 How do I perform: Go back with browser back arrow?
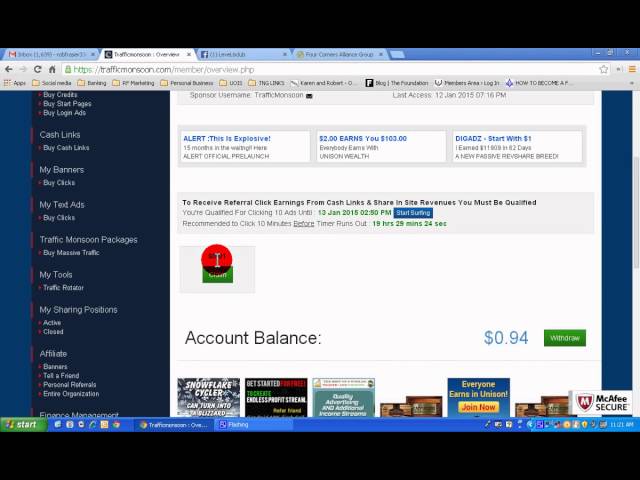pyautogui.click(x=9, y=69)
